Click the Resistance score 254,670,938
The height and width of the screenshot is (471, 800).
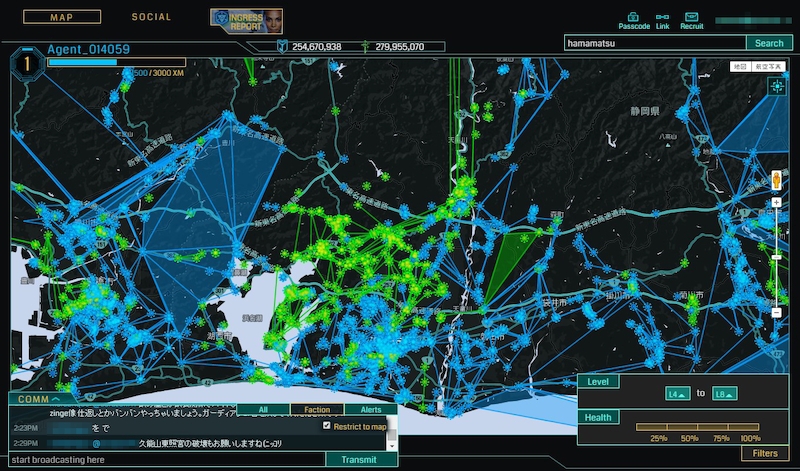coord(317,47)
